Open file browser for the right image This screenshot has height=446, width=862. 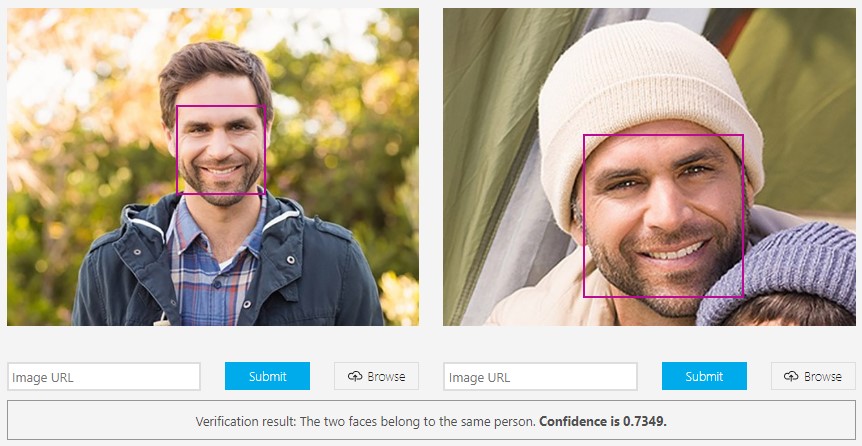pos(813,376)
